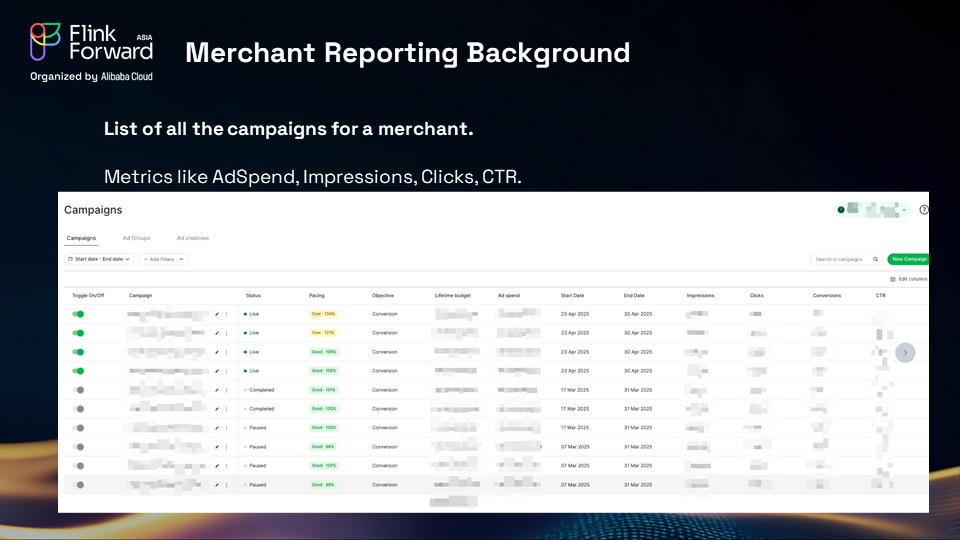Click the Over 121% pacing badge
This screenshot has width=960, height=540.
323,333
